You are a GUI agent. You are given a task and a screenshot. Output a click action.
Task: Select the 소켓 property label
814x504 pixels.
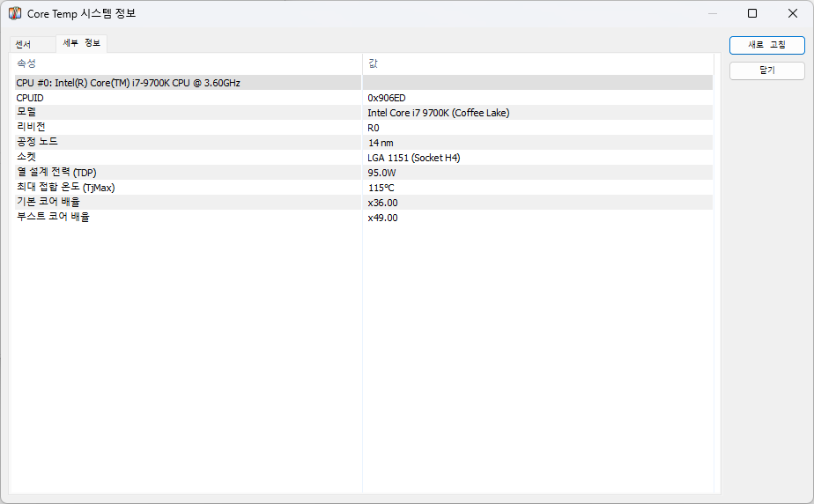(x=26, y=157)
